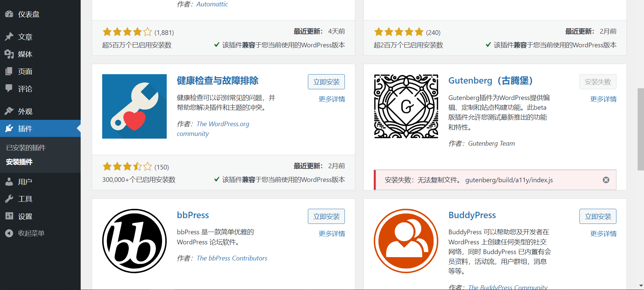Image resolution: width=644 pixels, height=290 pixels.
Task: View 更多详情 for 健康检查与故障排除
Action: (x=332, y=99)
